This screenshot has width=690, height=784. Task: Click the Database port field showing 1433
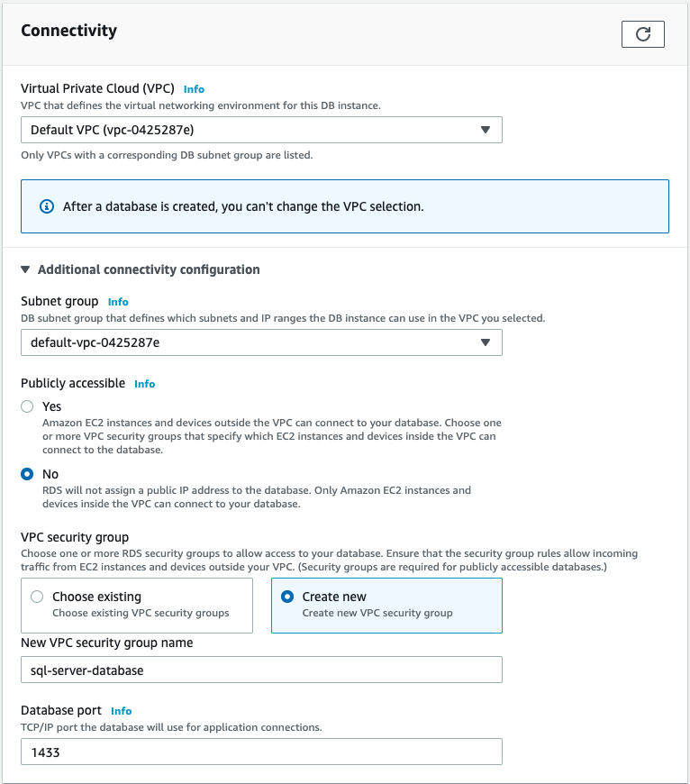(x=261, y=752)
